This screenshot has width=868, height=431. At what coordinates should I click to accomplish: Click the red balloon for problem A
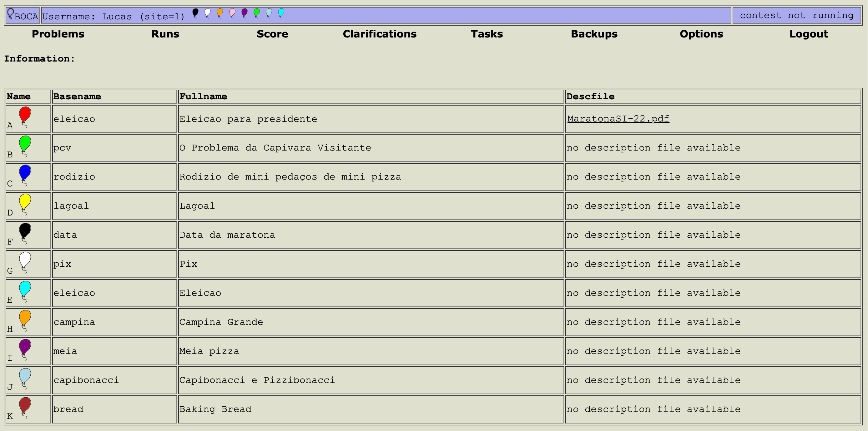click(25, 117)
